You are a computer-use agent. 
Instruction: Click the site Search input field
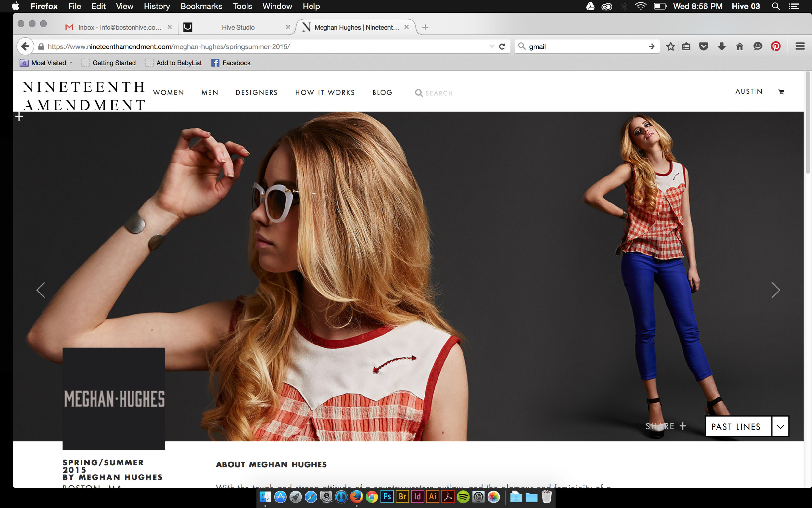point(439,93)
